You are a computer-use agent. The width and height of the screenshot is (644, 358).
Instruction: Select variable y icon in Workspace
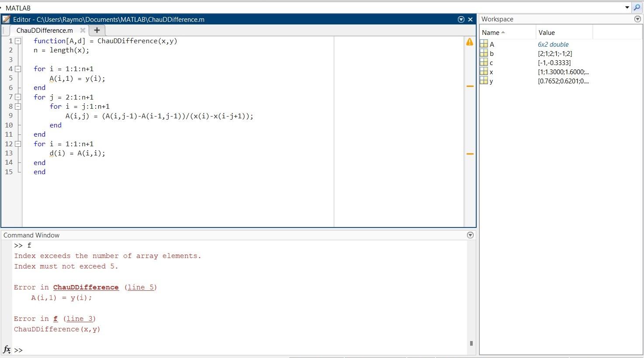pos(484,81)
